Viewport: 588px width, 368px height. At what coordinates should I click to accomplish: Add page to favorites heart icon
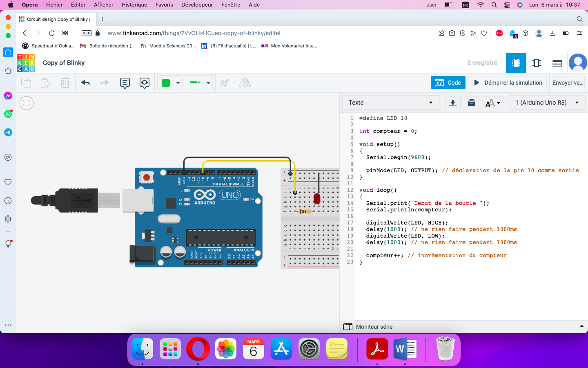tap(484, 33)
